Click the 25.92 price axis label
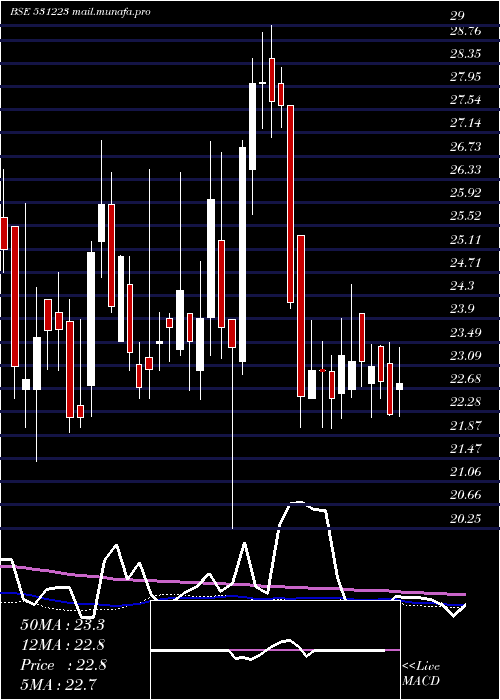The height and width of the screenshot is (700, 500). coord(466,193)
